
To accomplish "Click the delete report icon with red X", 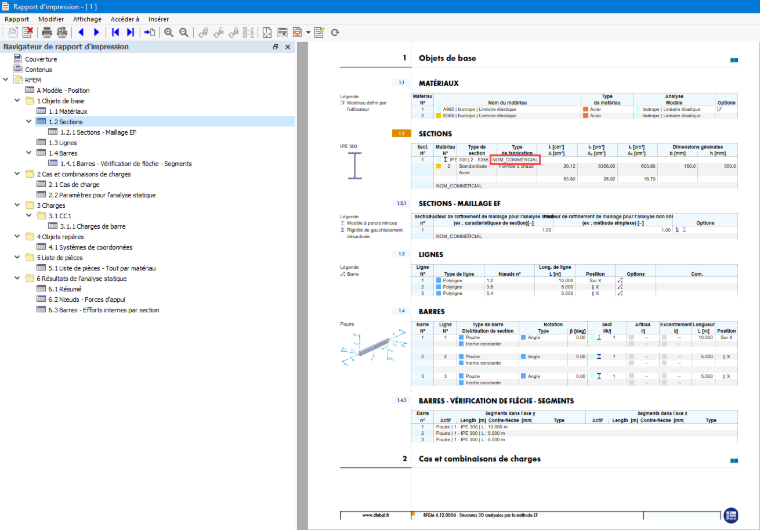I will click(x=28, y=32).
